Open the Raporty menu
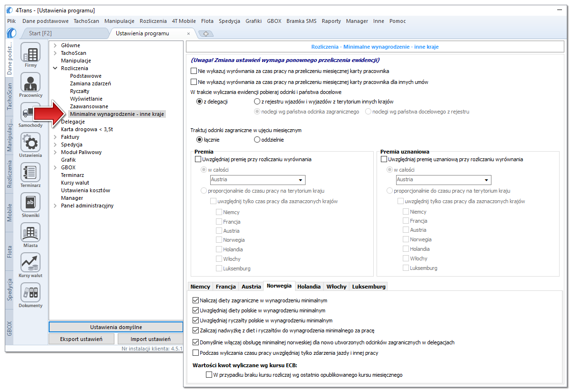The image size is (572, 392). [x=331, y=21]
